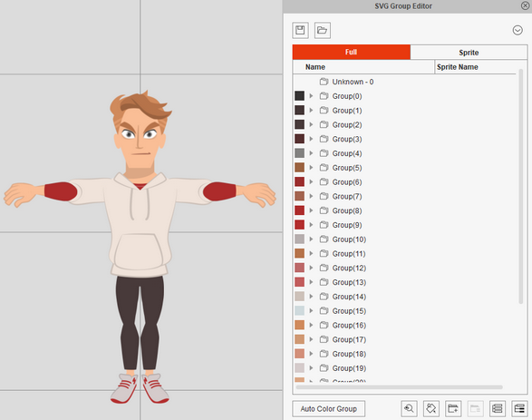Click the folder icon of Group(14)
The image size is (532, 420).
pos(324,297)
